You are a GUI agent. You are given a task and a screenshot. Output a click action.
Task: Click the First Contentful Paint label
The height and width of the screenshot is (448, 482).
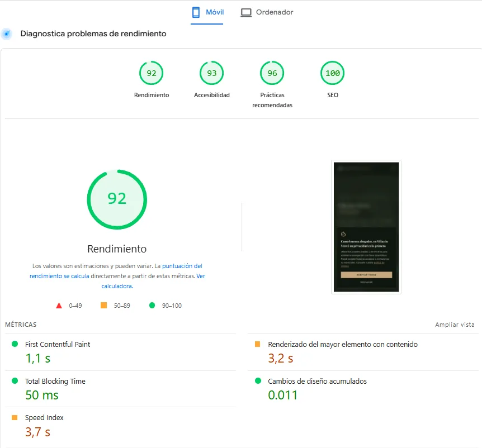click(x=58, y=344)
